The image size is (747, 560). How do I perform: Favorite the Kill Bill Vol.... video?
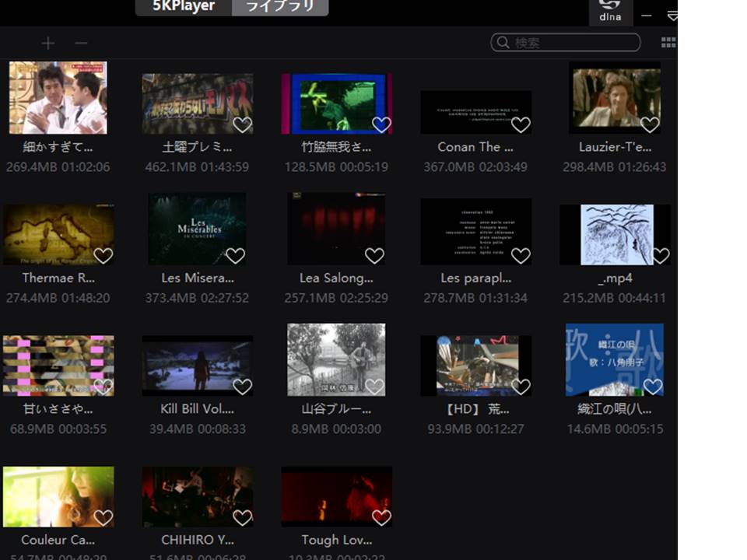point(243,387)
